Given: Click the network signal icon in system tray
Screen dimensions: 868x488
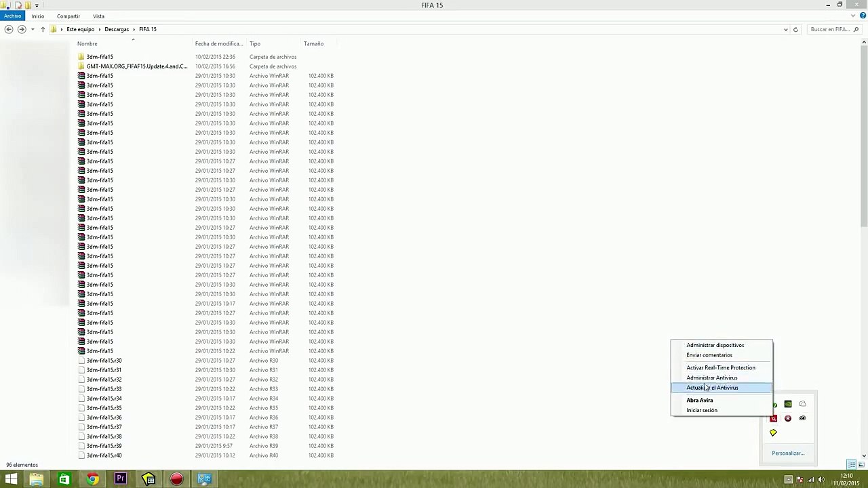Looking at the screenshot, I should coord(810,480).
